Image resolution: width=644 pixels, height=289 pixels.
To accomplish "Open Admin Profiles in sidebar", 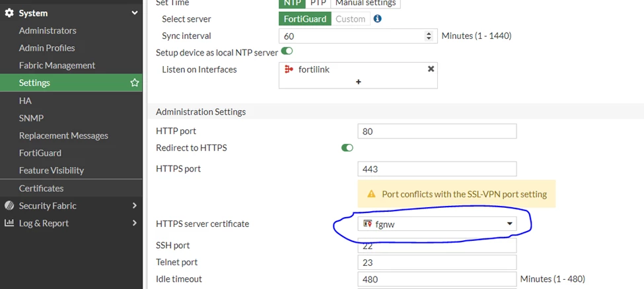I will click(x=47, y=48).
